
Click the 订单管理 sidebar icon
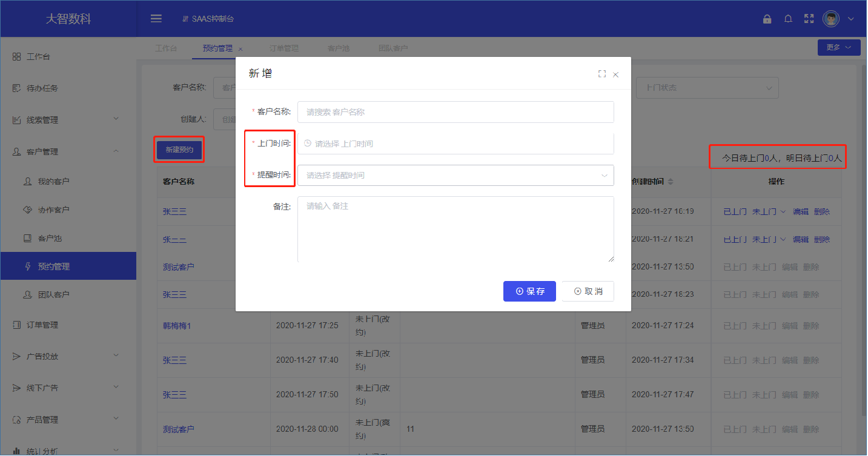click(17, 325)
